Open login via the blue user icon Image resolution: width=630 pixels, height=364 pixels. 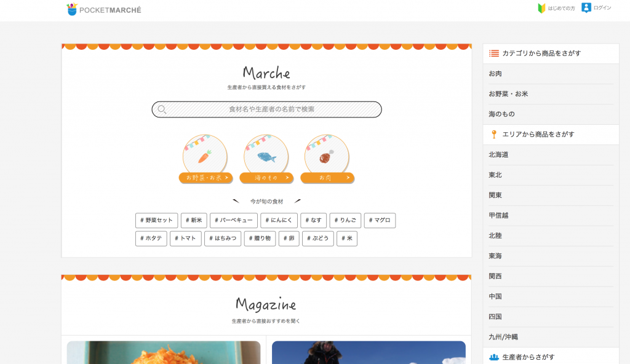pyautogui.click(x=586, y=8)
